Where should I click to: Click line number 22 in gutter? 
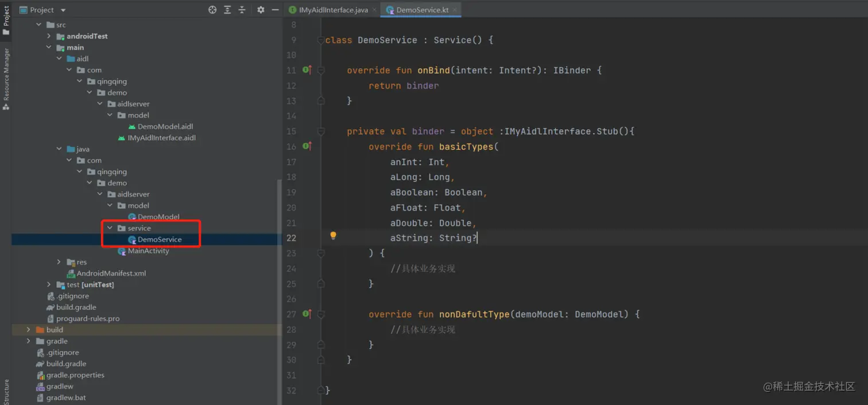[290, 238]
